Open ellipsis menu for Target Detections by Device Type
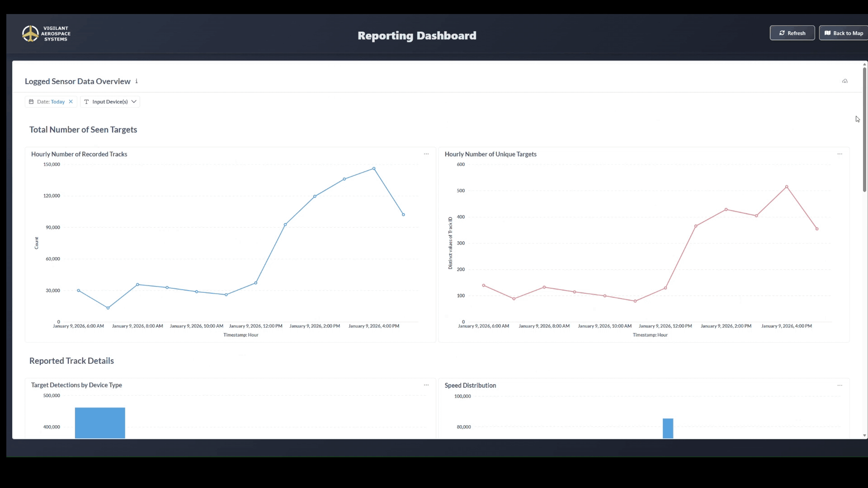Image resolution: width=868 pixels, height=488 pixels. click(x=426, y=385)
